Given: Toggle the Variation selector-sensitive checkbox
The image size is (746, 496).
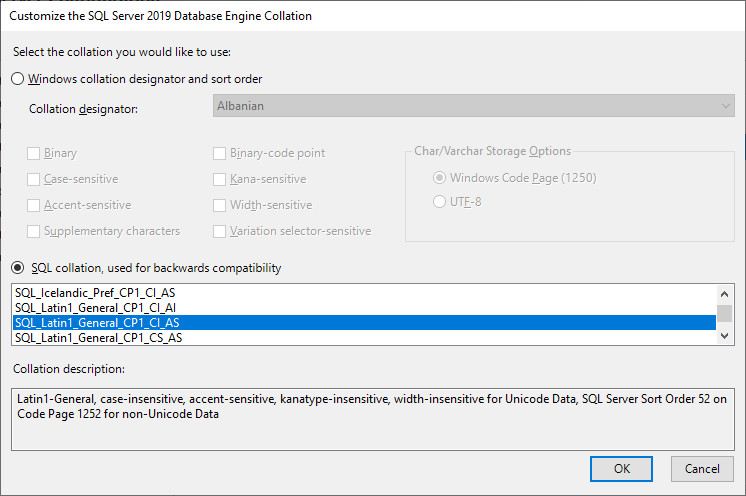Looking at the screenshot, I should (219, 231).
